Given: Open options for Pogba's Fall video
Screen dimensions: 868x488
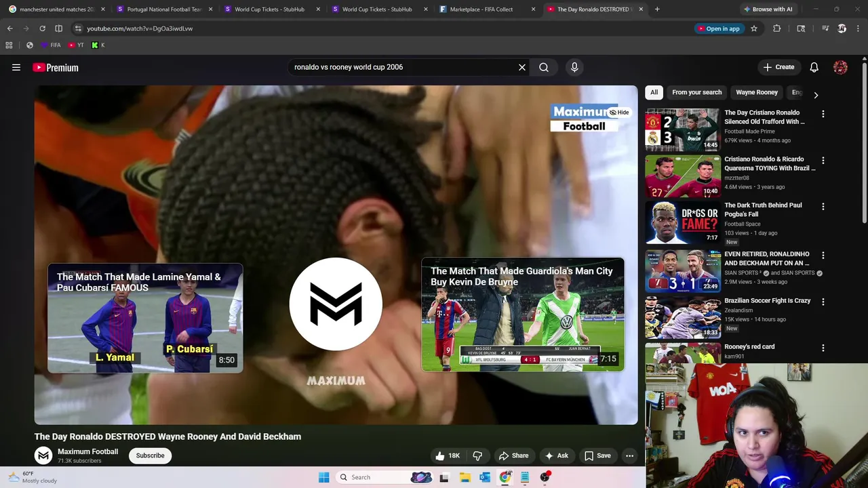Looking at the screenshot, I should (x=823, y=207).
